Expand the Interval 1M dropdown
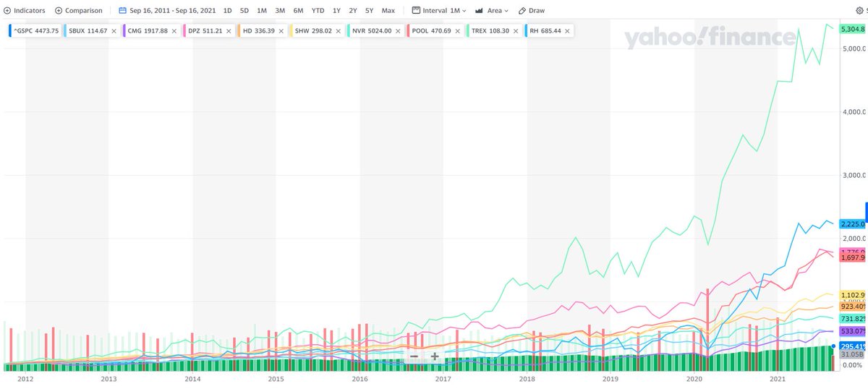 [x=439, y=11]
